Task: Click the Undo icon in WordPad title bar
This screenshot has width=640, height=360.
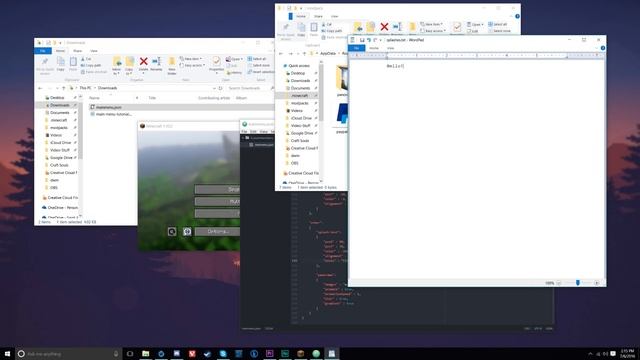Action: coord(369,40)
